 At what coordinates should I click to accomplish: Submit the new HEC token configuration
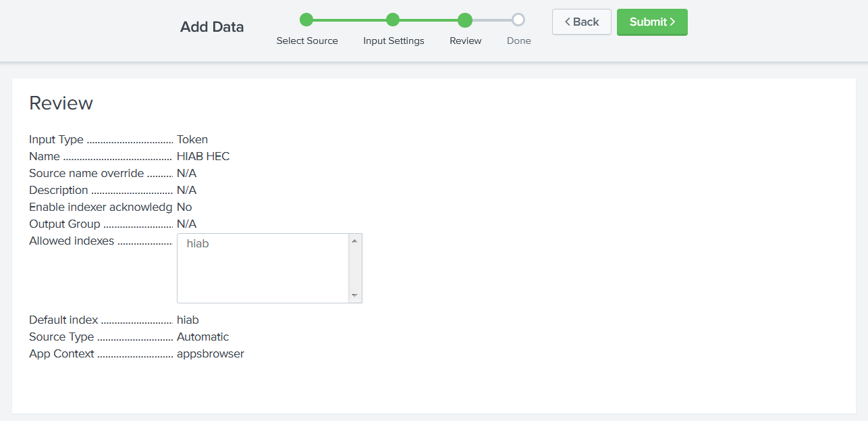(x=652, y=22)
